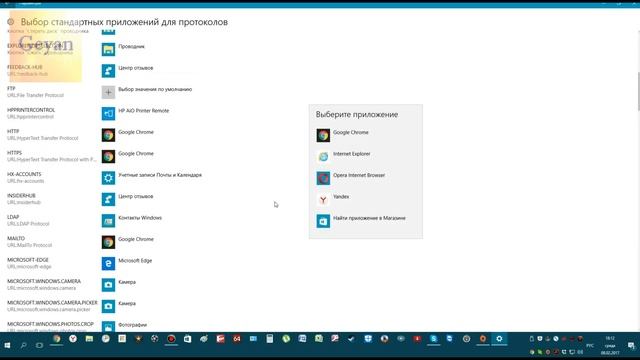Viewport: 640px width, 360px height.
Task: Click Google Chrome icon in MAILTO row
Action: click(108, 242)
